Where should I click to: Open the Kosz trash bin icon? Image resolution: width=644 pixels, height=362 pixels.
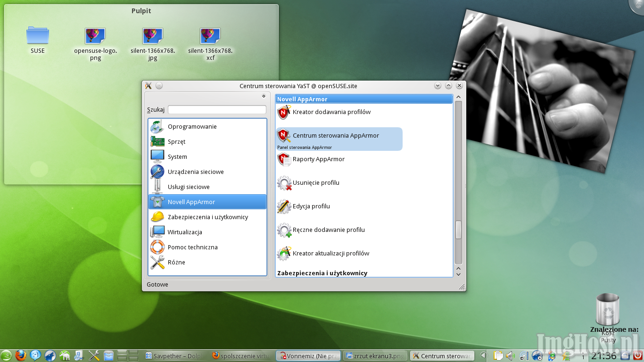[x=608, y=309]
